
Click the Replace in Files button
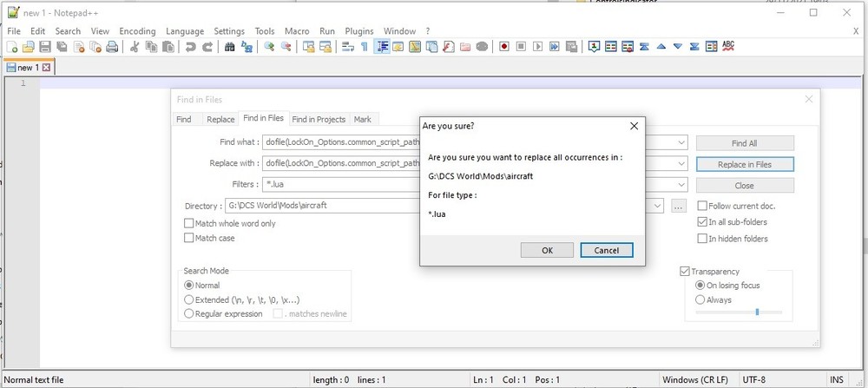click(x=745, y=164)
